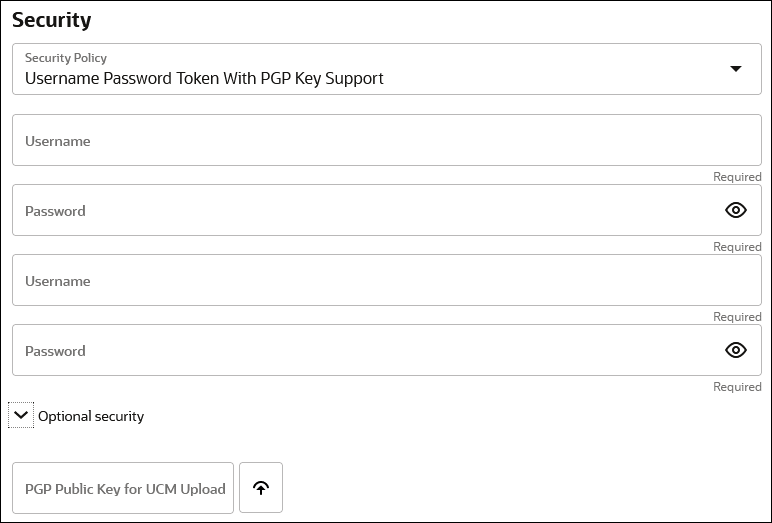
Task: Click the upload arrow button for PGP key
Action: pos(261,488)
